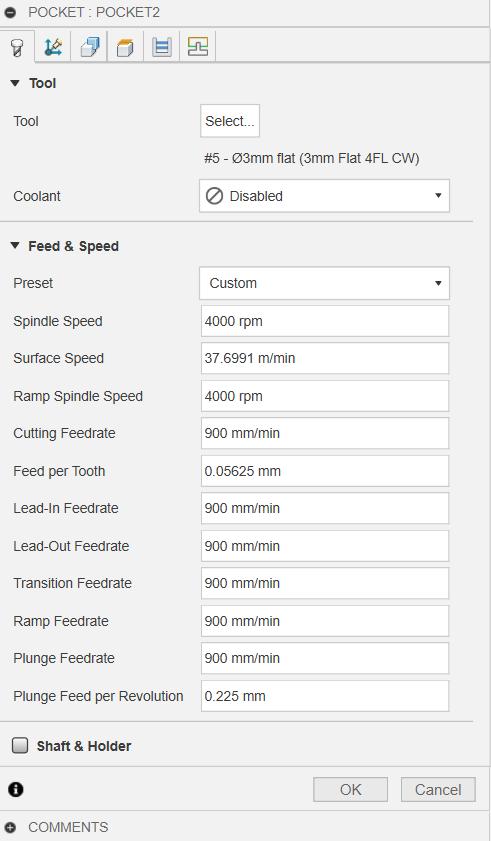
Task: Open the Passes tab icon
Action: click(x=125, y=48)
